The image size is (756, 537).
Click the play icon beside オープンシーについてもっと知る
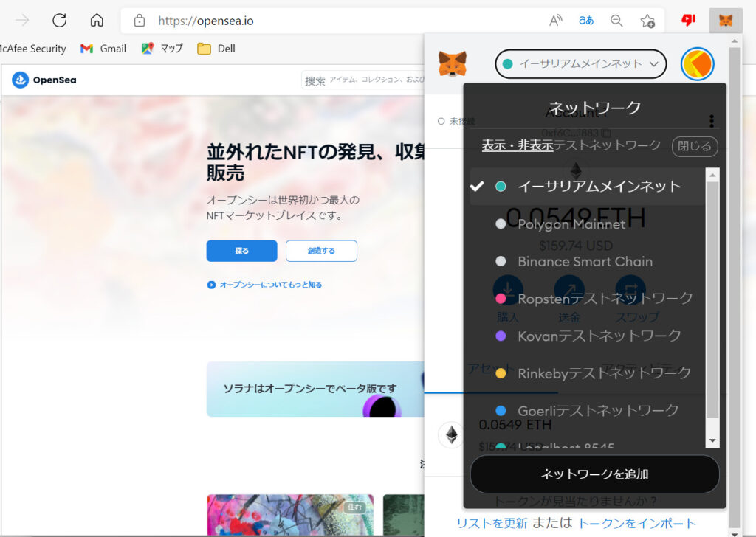[x=211, y=285]
